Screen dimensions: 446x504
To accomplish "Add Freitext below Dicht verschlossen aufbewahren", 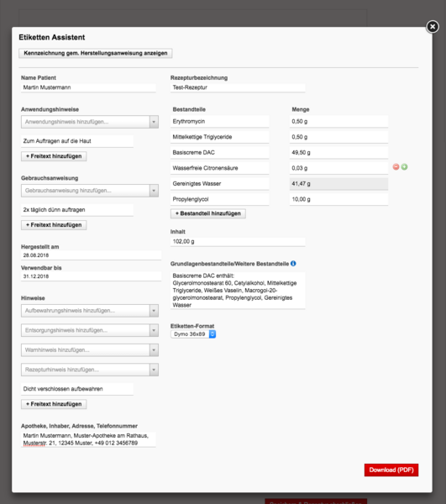I will [x=54, y=404].
